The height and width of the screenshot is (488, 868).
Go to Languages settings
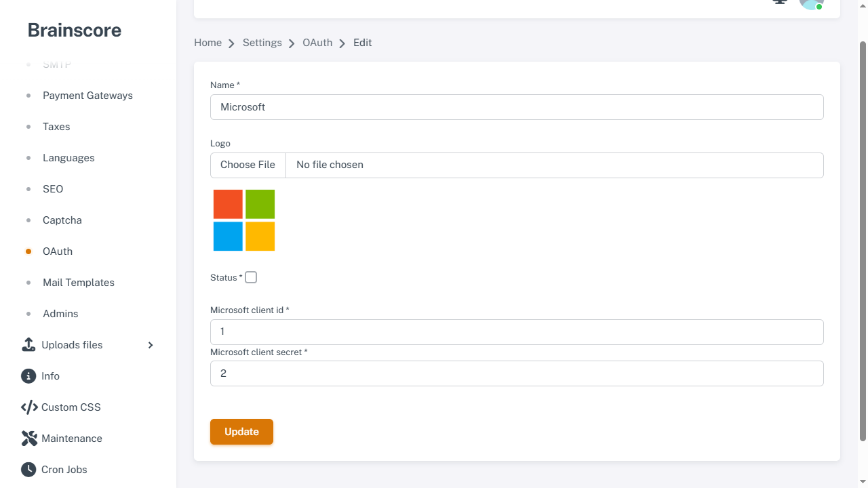[x=68, y=158]
